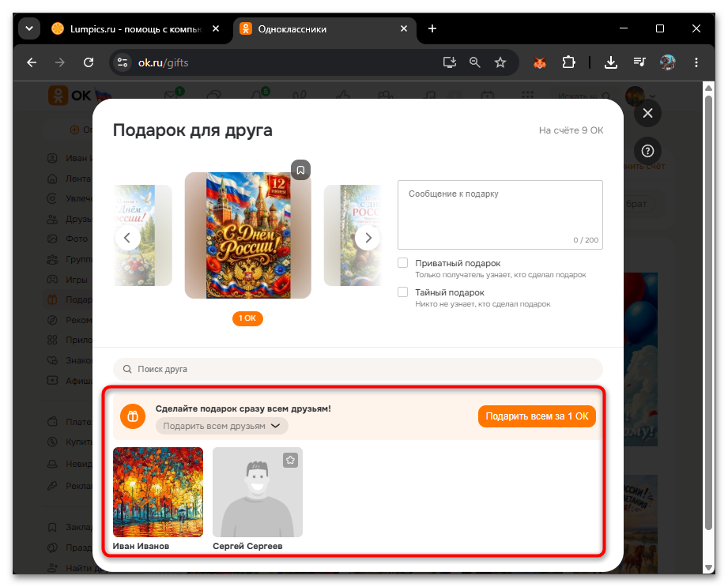Click scrollbar up arrow
Viewport: 728px width, 587px height.
point(708,88)
